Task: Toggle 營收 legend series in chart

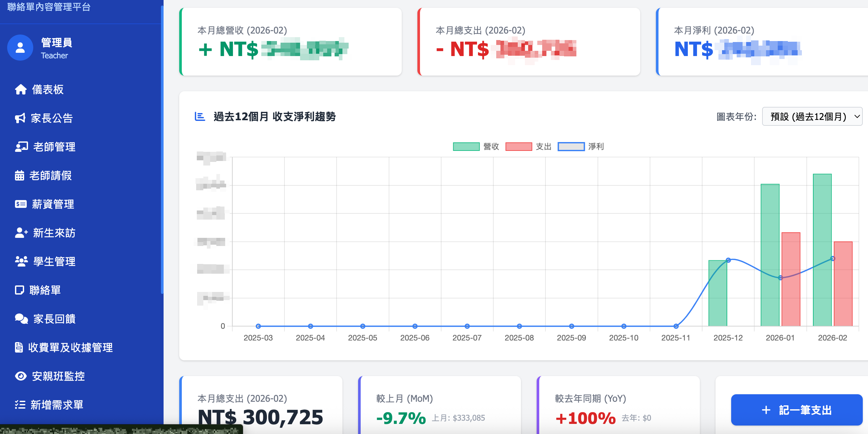Action: [x=476, y=147]
